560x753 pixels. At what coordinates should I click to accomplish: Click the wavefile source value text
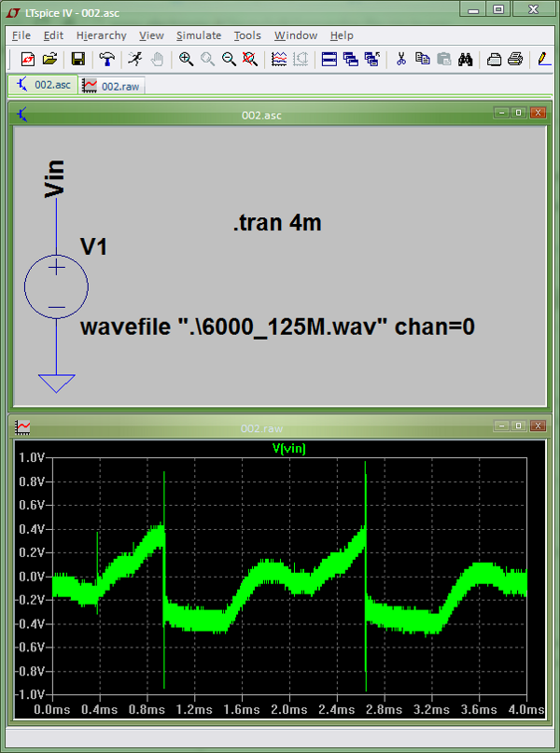click(x=277, y=328)
